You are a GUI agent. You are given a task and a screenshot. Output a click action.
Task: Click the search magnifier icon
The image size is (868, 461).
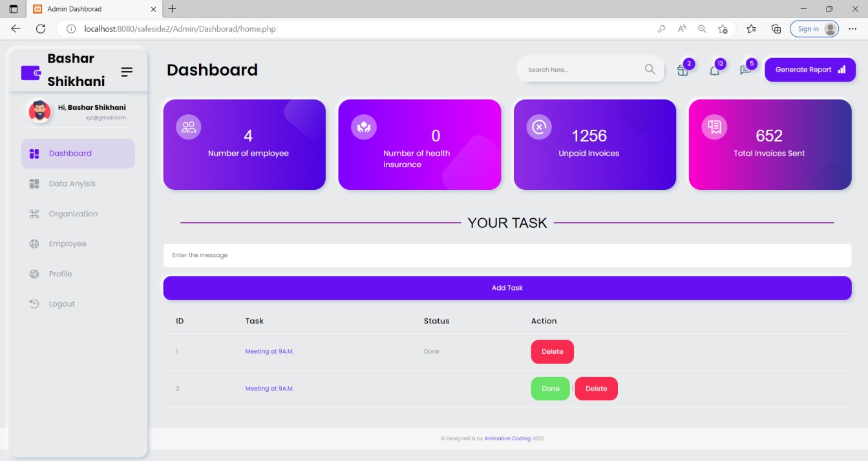point(650,70)
